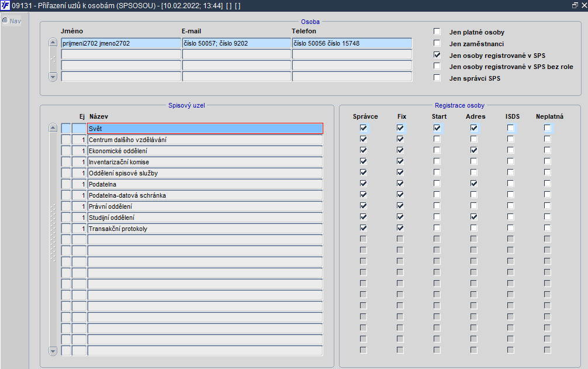The image size is (588, 369).
Task: Check Start for Centrum dalšího vzdělávání
Action: (x=437, y=139)
